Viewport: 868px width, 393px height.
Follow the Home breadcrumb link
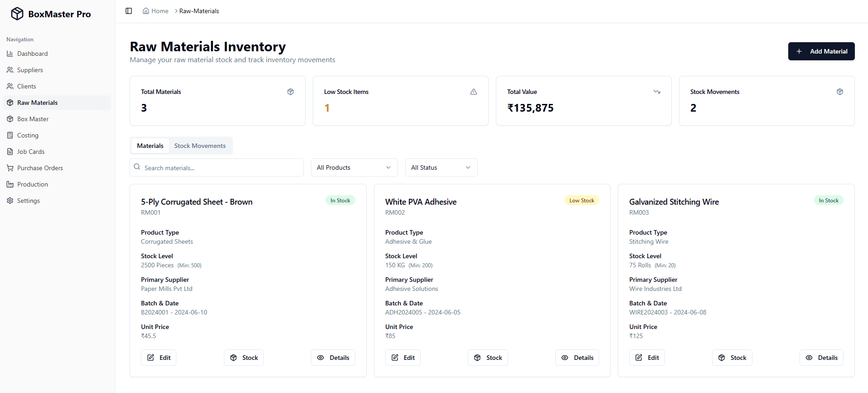coord(155,11)
